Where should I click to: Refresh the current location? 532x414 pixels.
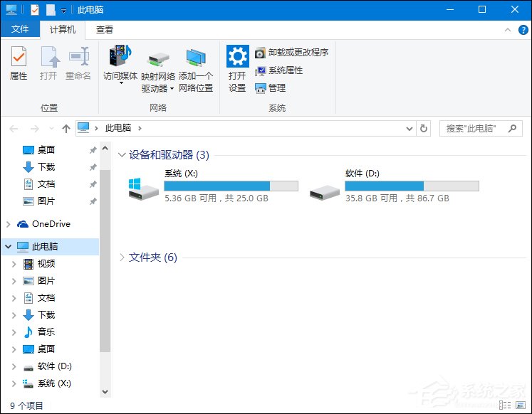[424, 129]
